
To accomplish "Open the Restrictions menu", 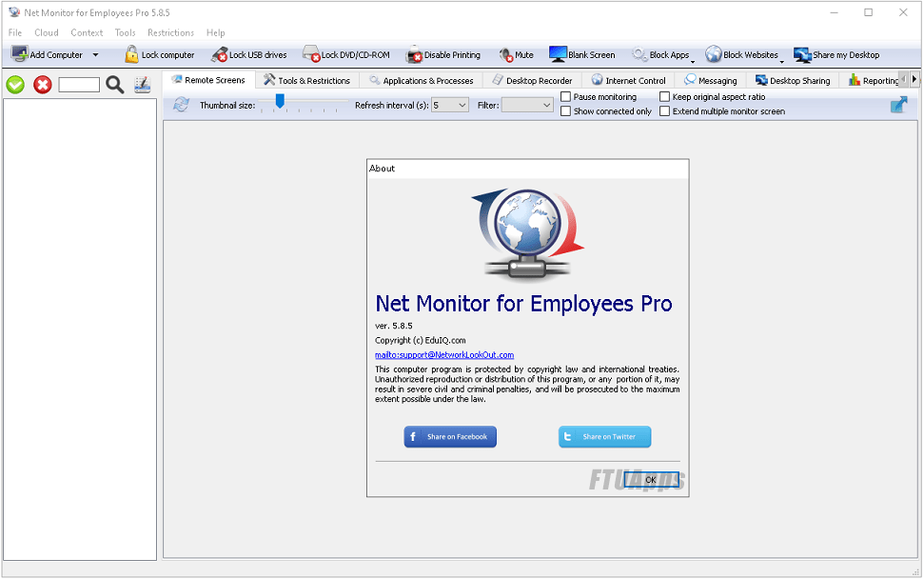I will 171,32.
